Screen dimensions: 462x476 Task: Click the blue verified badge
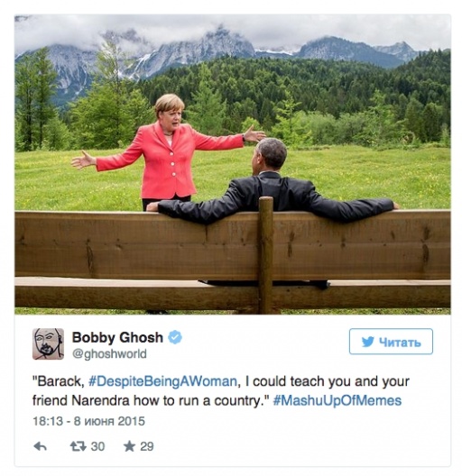click(175, 337)
